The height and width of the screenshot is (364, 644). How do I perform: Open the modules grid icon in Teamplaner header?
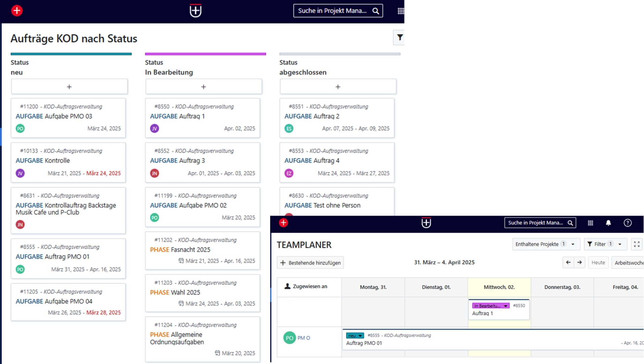590,223
